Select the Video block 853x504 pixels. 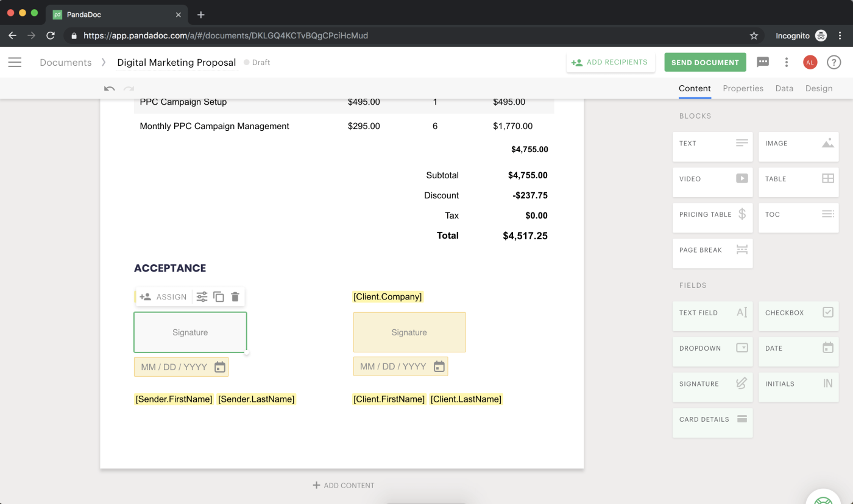click(x=713, y=182)
